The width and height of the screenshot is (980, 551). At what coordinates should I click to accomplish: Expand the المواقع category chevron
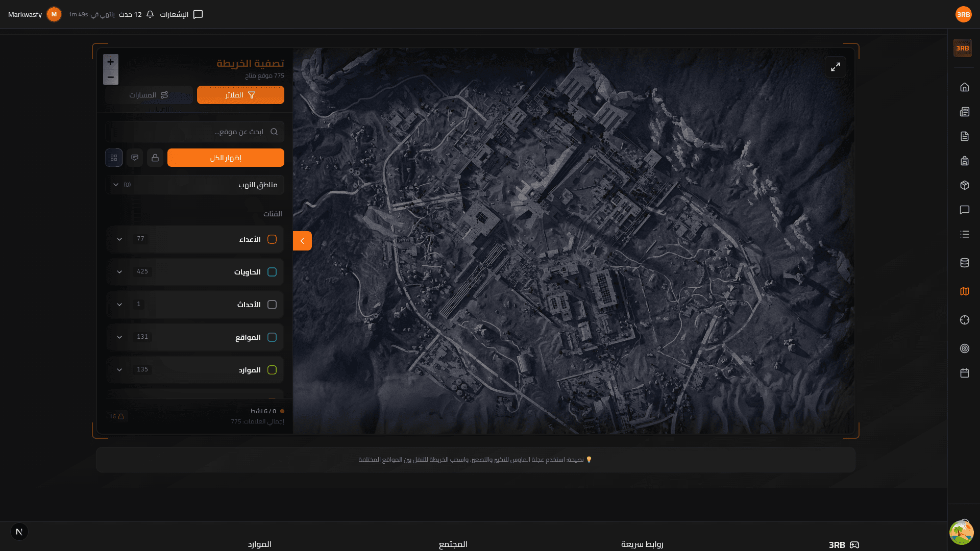[x=119, y=337]
